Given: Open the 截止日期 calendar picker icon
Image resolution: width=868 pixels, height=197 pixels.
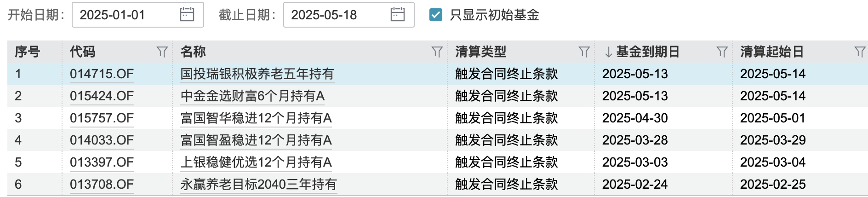Looking at the screenshot, I should click(397, 15).
